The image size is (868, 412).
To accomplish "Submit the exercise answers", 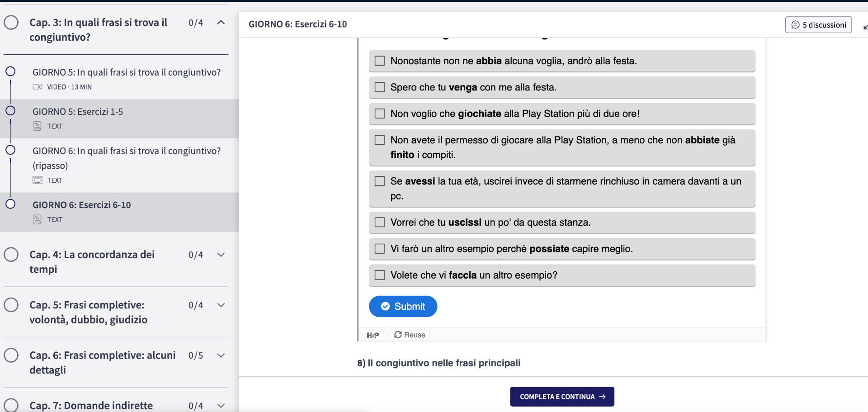I will tap(403, 306).
